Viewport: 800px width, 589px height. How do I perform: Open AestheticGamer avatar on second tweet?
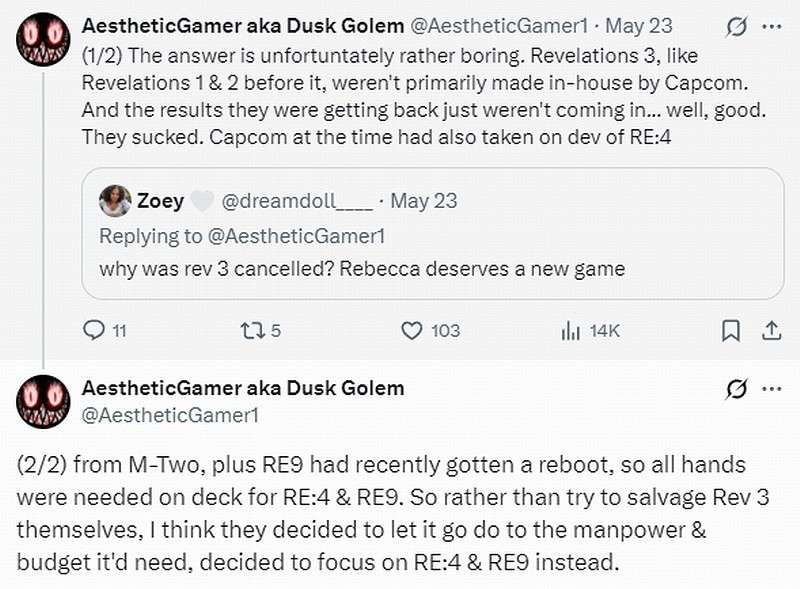point(42,402)
